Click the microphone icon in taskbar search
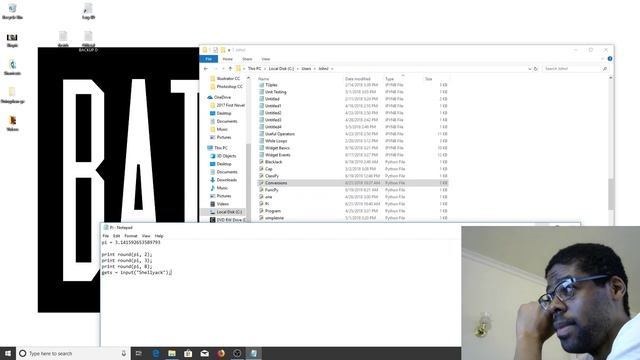Viewport: 640px width, 360px height. click(124, 353)
